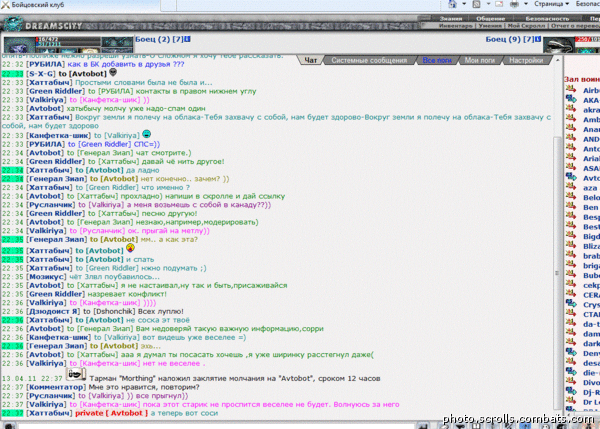Click nickname [Русланчик] in the 22:37 message
Screen dimensions: 600x429
51,396
